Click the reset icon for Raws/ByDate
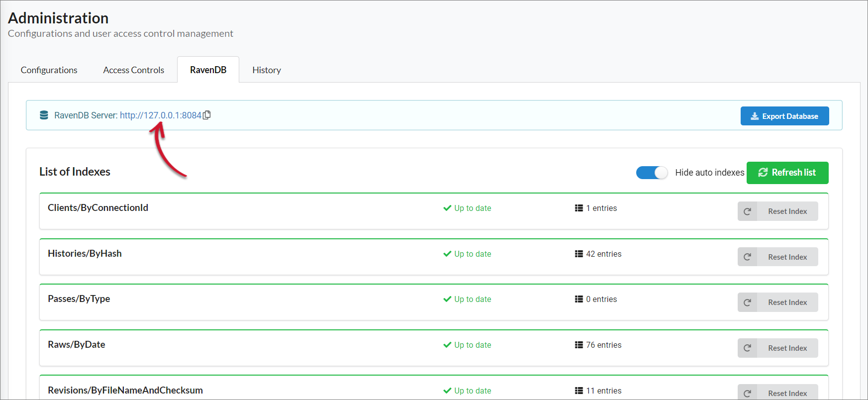The width and height of the screenshot is (868, 400). pos(747,348)
